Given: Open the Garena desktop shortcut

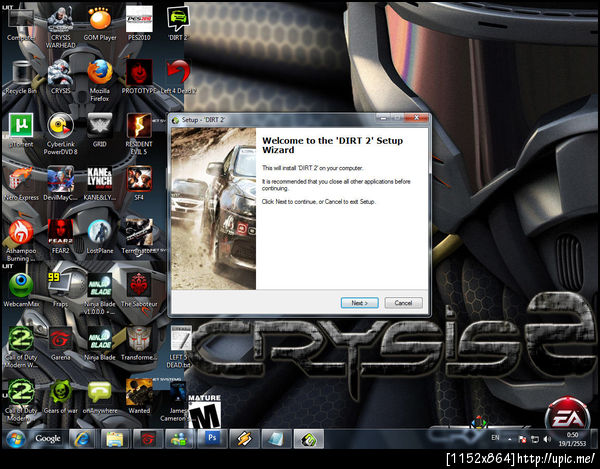Looking at the screenshot, I should 60,344.
